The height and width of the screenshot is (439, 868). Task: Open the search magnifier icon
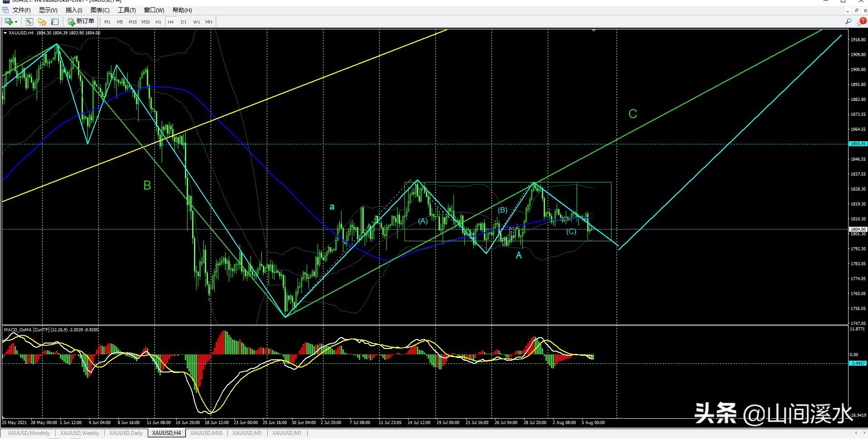849,21
